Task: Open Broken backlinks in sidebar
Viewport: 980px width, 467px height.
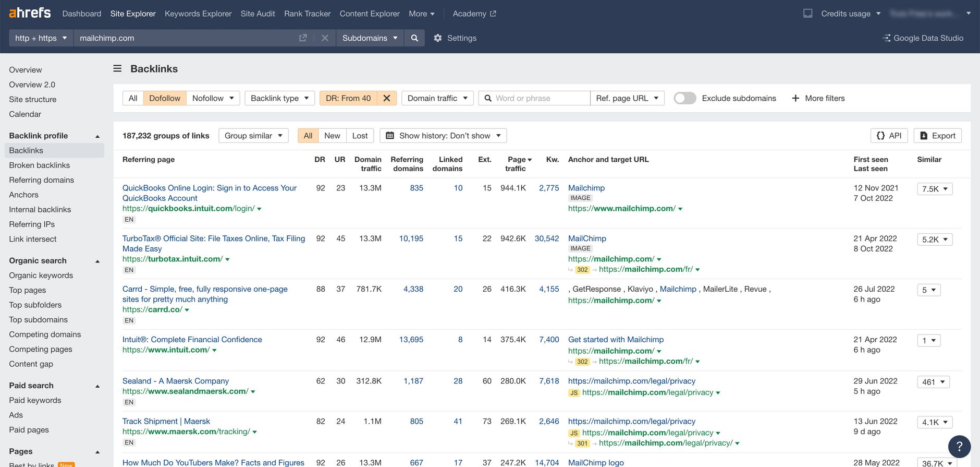Action: coord(39,165)
